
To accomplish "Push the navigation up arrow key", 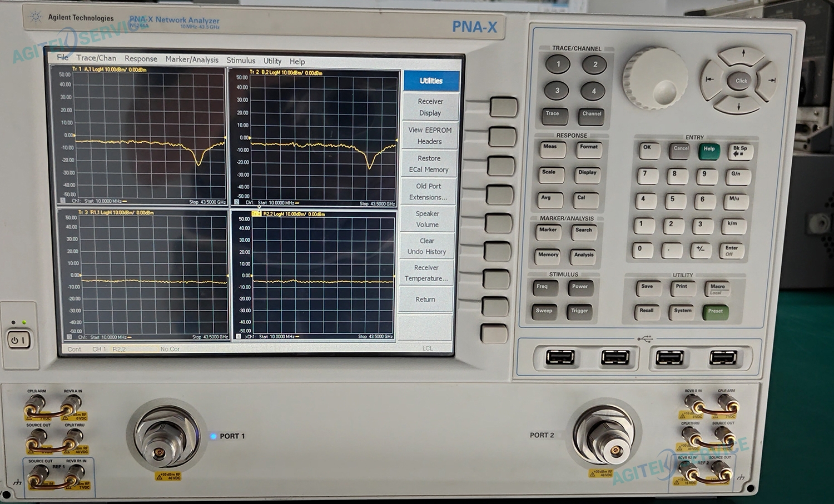I will (743, 55).
